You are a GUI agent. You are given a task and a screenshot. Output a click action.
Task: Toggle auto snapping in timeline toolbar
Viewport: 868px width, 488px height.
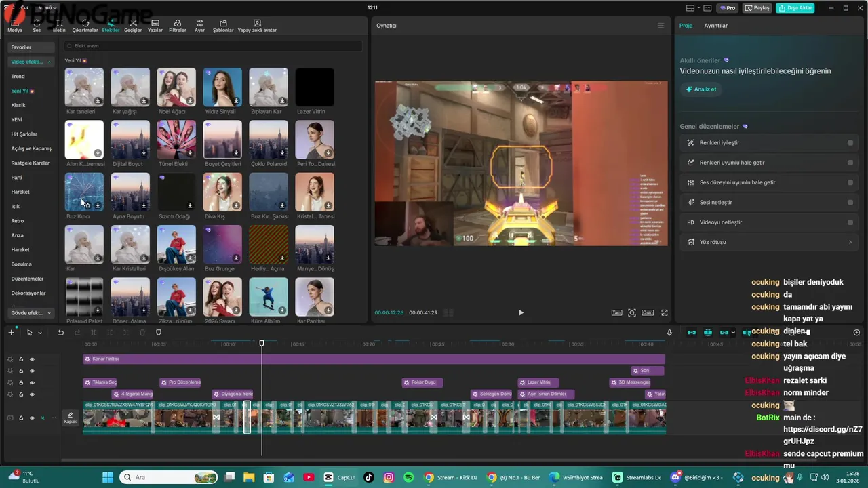click(x=708, y=333)
